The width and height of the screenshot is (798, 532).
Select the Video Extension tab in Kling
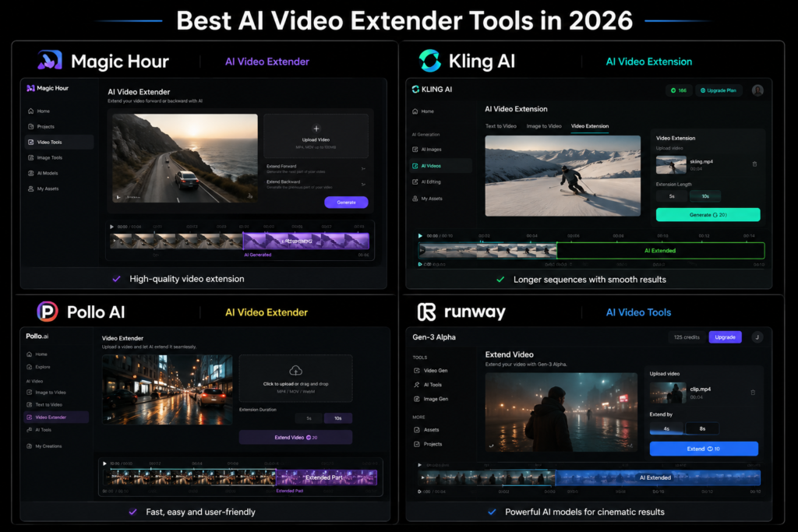click(x=590, y=126)
